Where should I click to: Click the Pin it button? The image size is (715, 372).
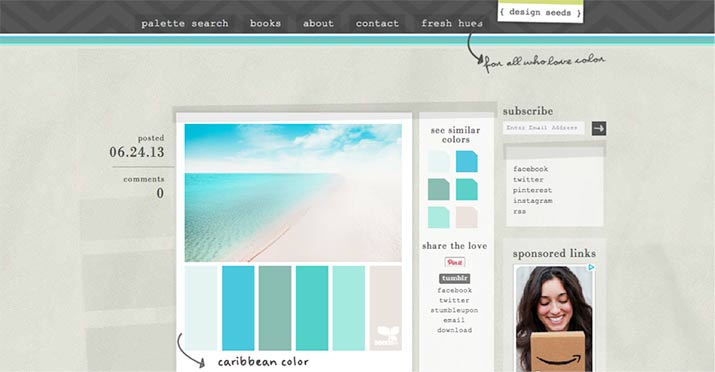click(x=455, y=263)
